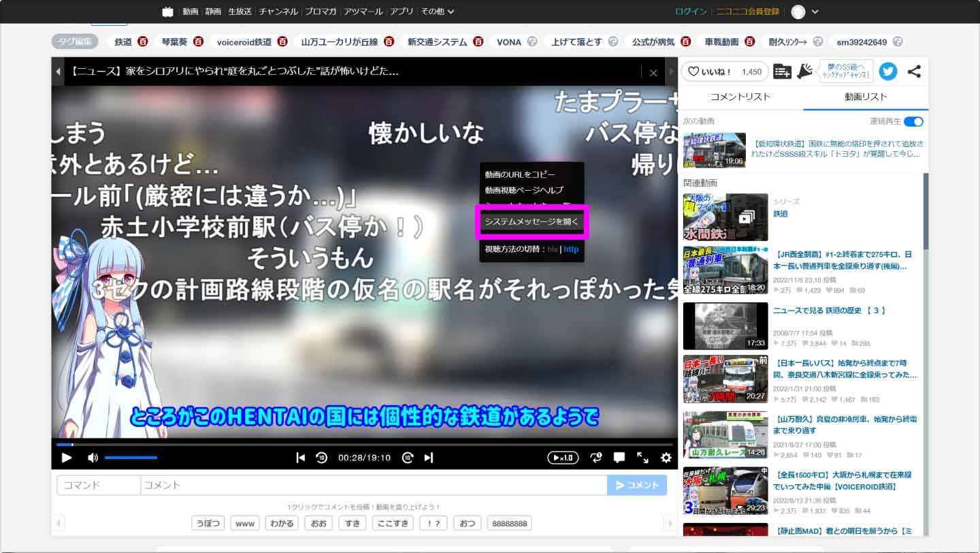Open 日本一長いバス video thumbnail
This screenshot has height=553, width=980.
click(x=725, y=379)
